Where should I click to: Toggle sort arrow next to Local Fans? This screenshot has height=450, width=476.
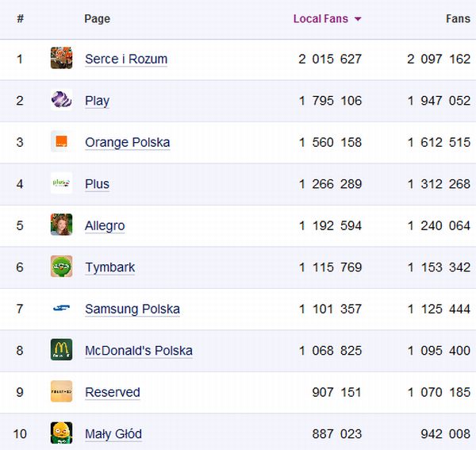click(x=358, y=19)
